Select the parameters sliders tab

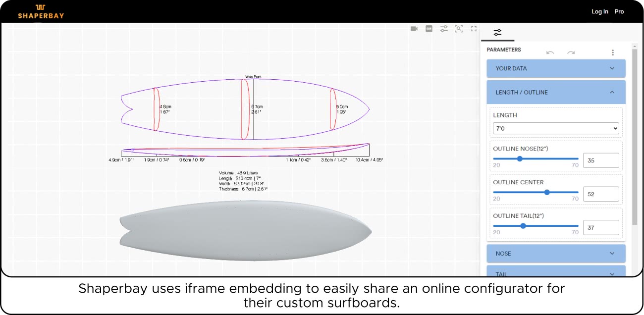pyautogui.click(x=497, y=32)
